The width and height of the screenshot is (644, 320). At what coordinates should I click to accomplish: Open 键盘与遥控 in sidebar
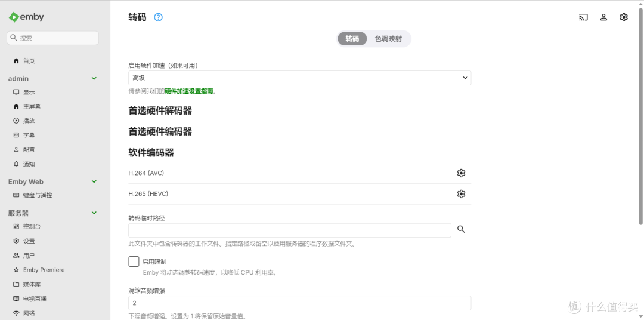click(x=38, y=195)
